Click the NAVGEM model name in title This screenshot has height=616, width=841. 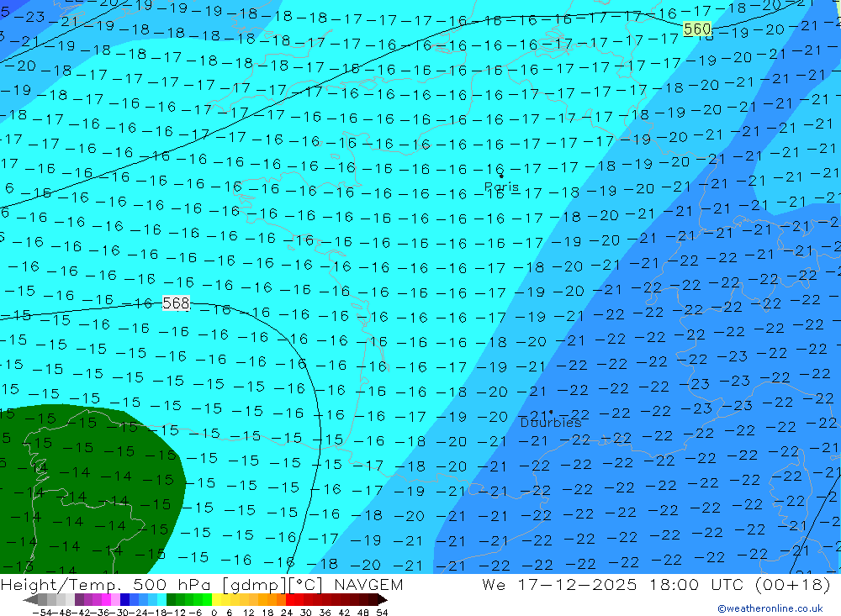[x=368, y=584]
